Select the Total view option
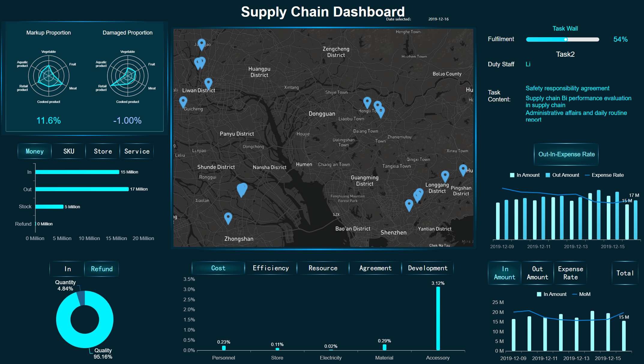Image resolution: width=644 pixels, height=364 pixels. coord(624,273)
